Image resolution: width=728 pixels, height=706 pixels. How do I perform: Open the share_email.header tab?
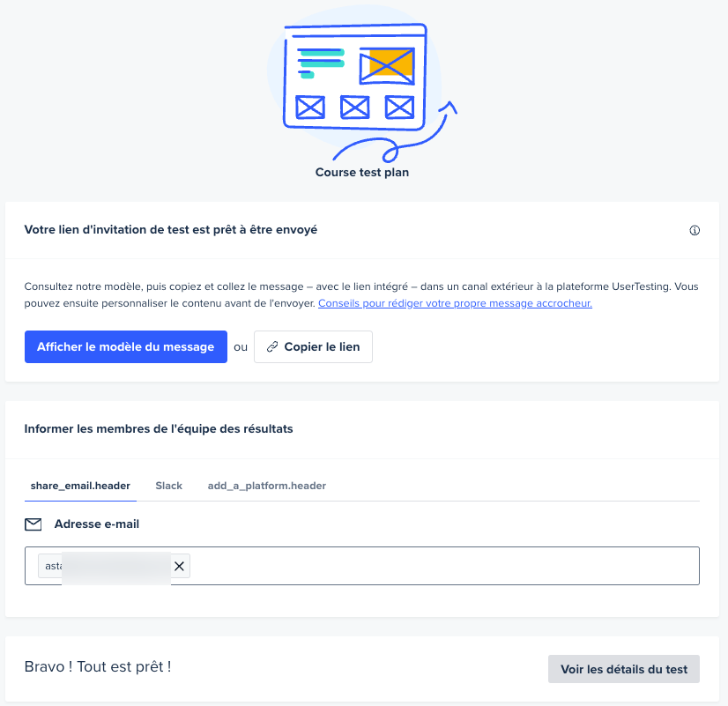[x=80, y=486]
